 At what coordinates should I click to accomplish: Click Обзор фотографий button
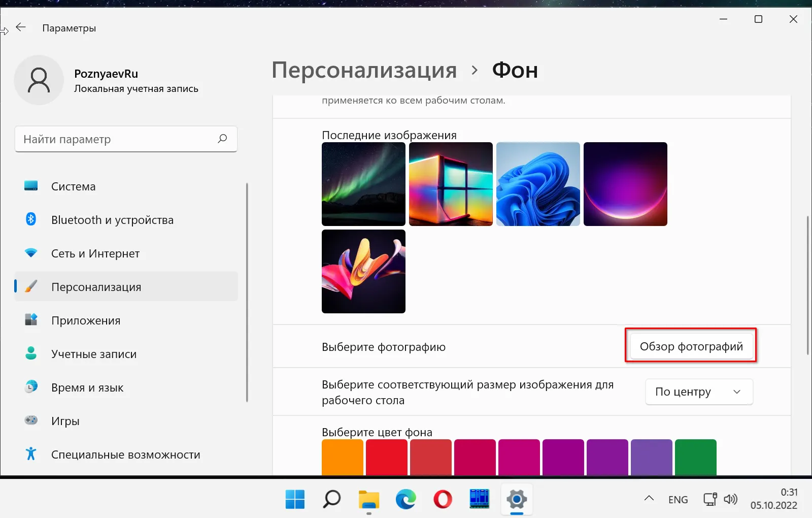coord(691,346)
